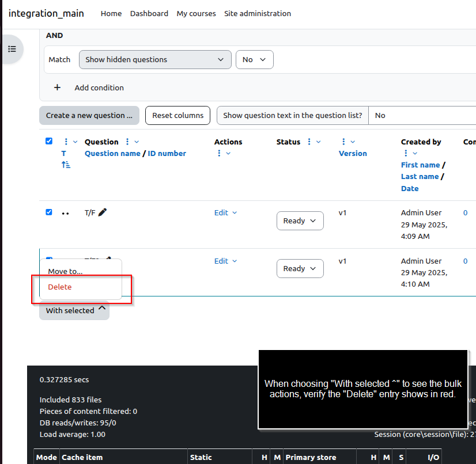Expand the chevron above the Version column
The height and width of the screenshot is (464, 476).
point(353,142)
